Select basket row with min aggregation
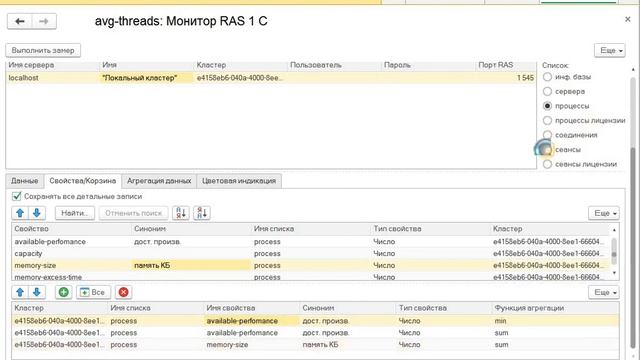This screenshot has width=640, height=360. click(315, 321)
